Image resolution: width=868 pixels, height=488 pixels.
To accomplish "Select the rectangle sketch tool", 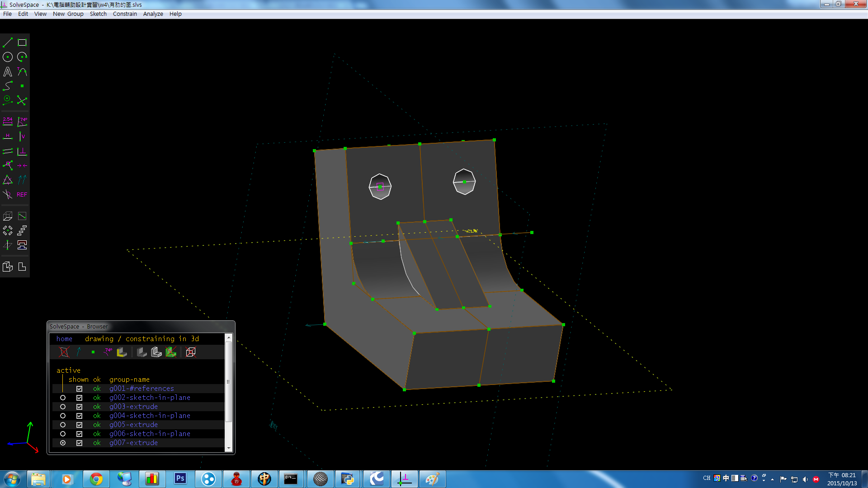I will (x=22, y=42).
